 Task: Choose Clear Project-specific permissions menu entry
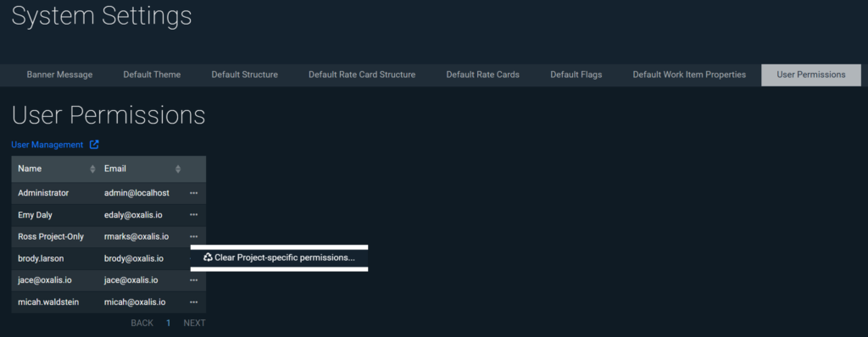click(279, 257)
